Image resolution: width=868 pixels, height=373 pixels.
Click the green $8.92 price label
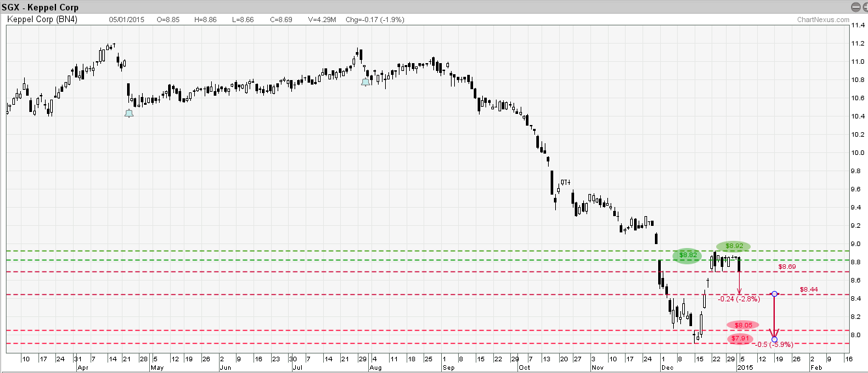click(734, 246)
